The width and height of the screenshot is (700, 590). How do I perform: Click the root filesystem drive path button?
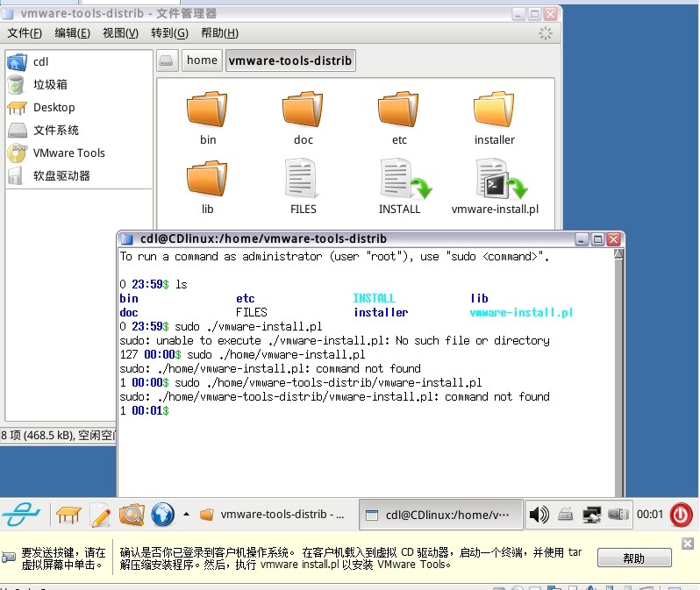(167, 60)
